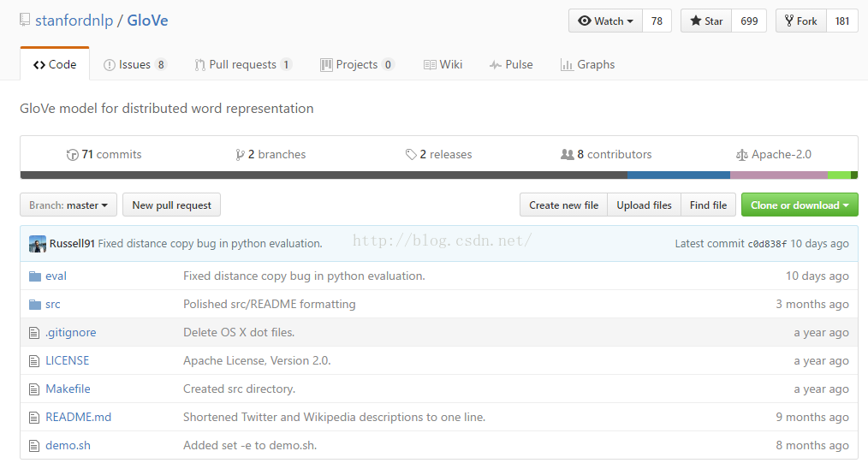Click the history icon next to 71 commits
The width and height of the screenshot is (868, 463).
[72, 155]
